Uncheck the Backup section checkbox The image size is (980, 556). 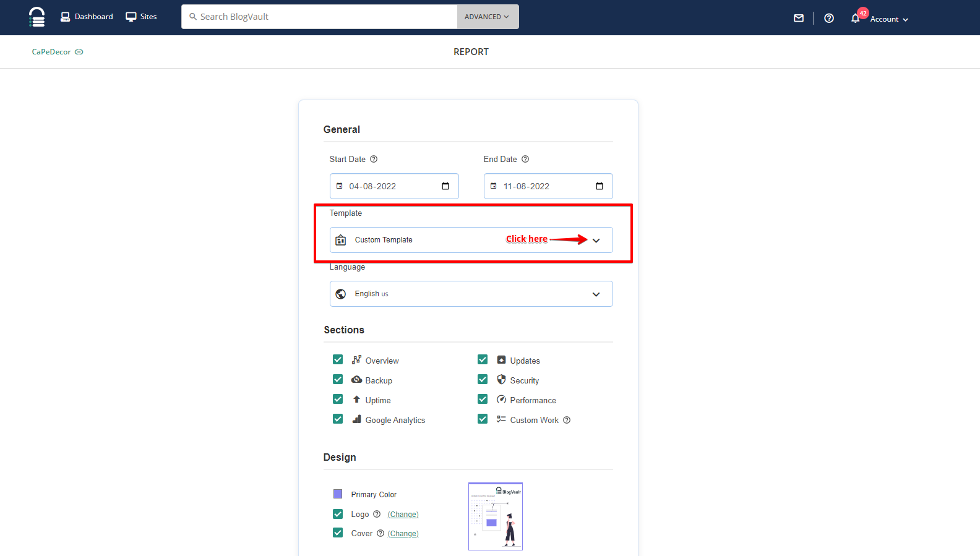pyautogui.click(x=338, y=380)
